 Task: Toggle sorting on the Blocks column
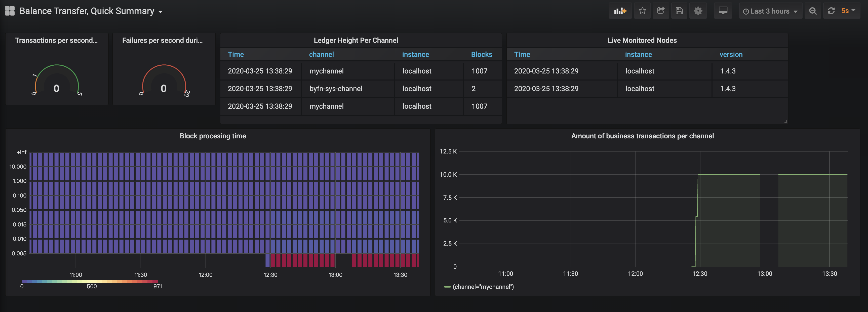click(481, 54)
